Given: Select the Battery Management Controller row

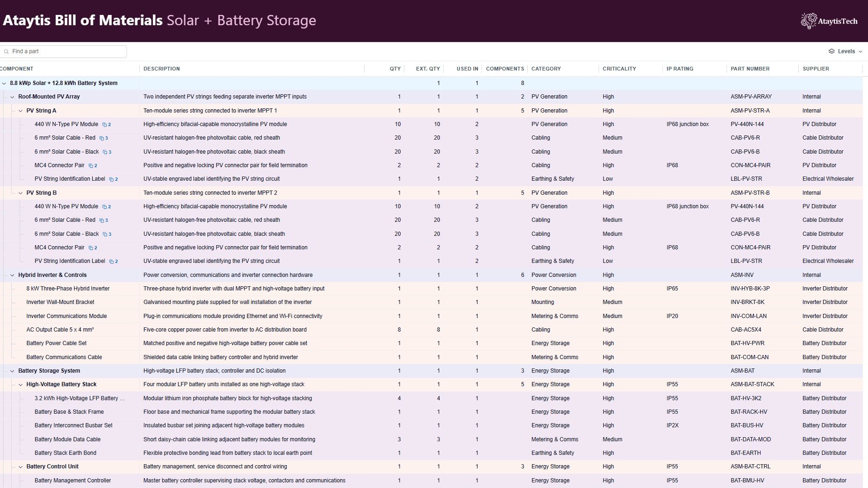Looking at the screenshot, I should pos(431,481).
